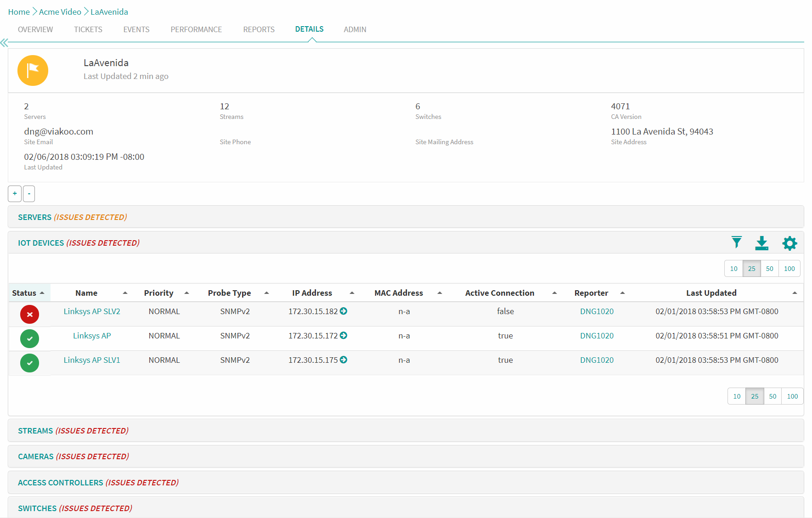The height and width of the screenshot is (518, 812).
Task: Sort by Probe Type column arrow
Action: [x=266, y=293]
